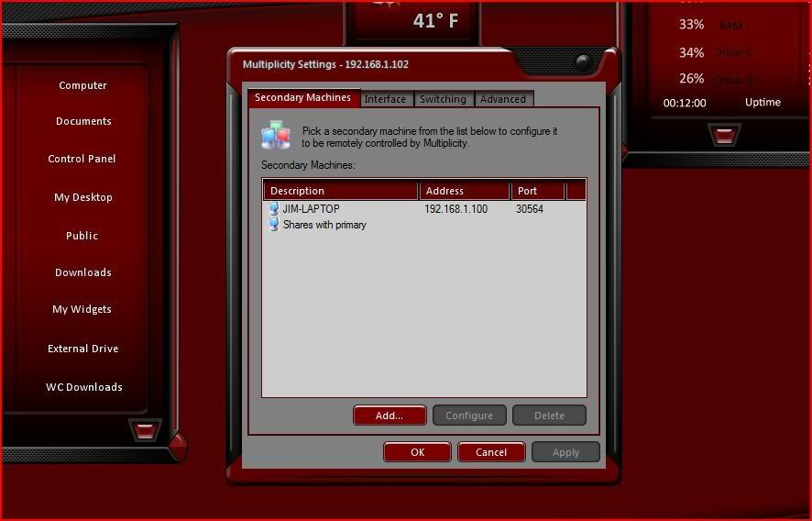Screen dimensions: 812x521
Task: Click the 33% RAM usage reading
Action: pos(691,25)
